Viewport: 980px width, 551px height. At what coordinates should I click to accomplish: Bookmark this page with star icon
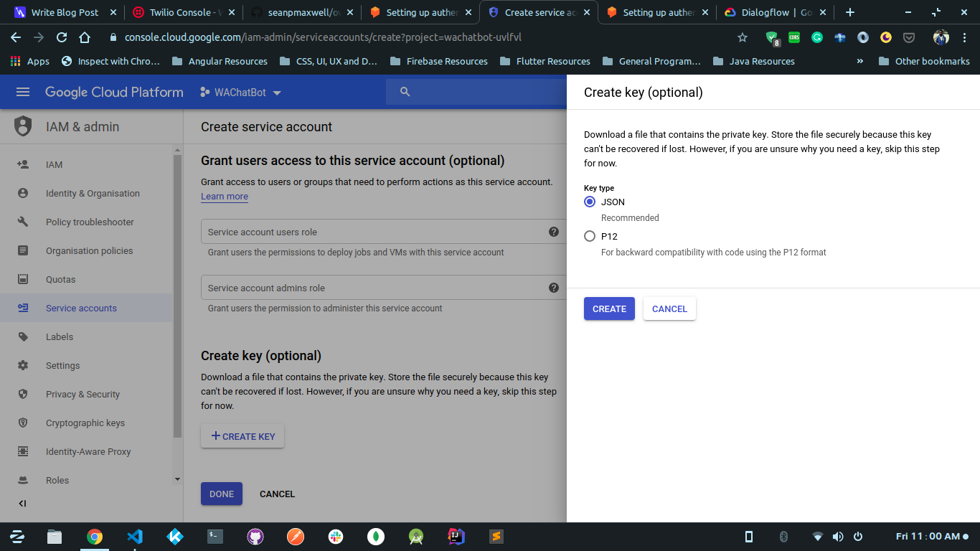tap(743, 37)
